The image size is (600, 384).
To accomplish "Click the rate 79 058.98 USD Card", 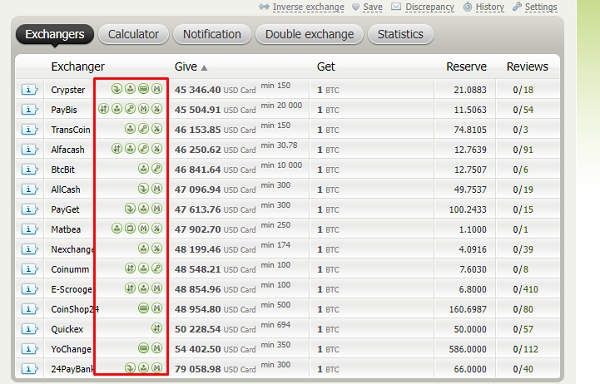I will [215, 369].
